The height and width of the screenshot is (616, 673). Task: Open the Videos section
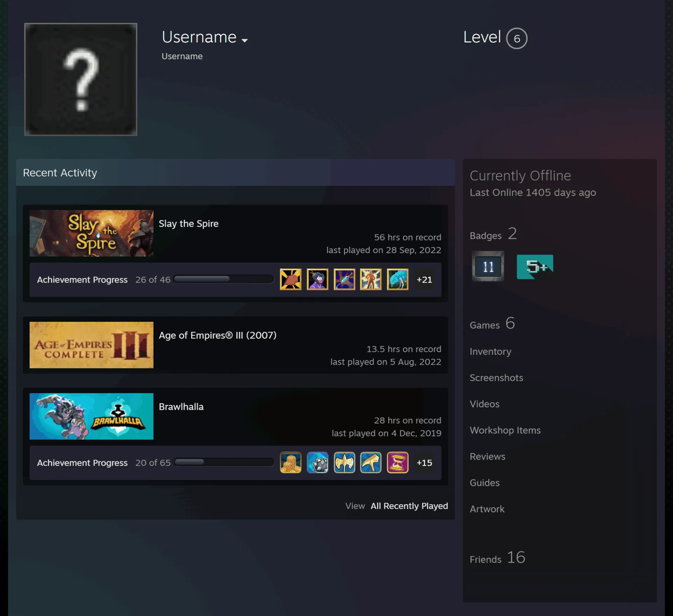point(484,404)
